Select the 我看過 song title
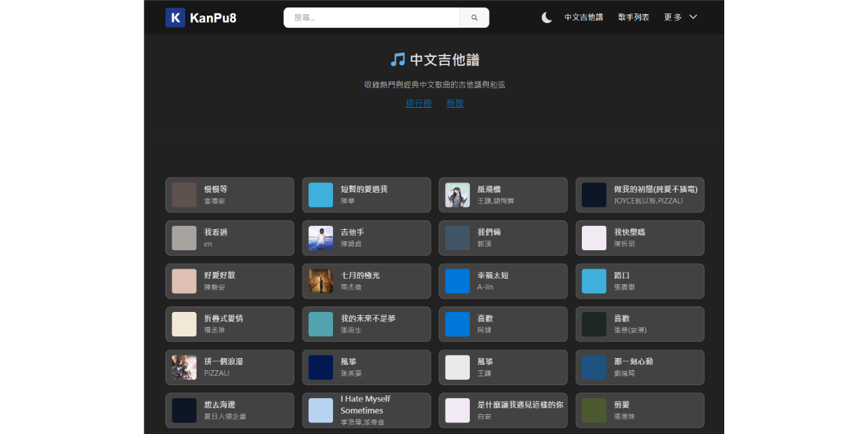868x434 pixels. point(216,232)
